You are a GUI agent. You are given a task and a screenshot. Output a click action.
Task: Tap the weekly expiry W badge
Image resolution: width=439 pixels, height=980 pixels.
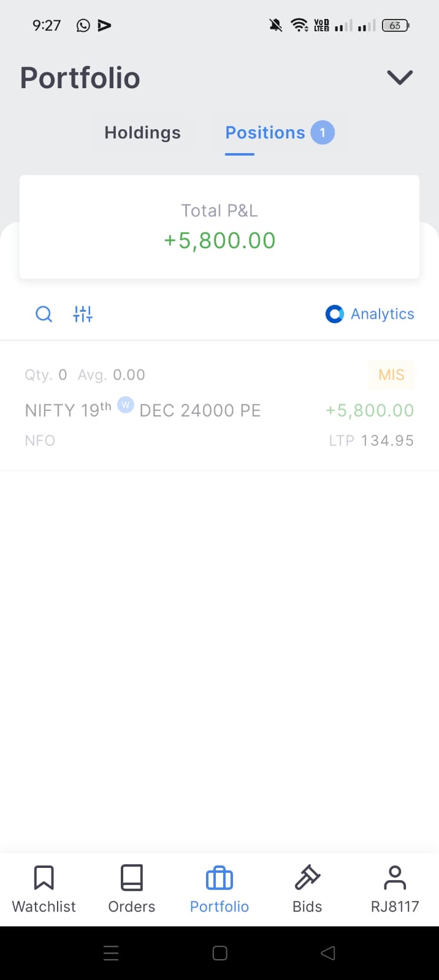coord(126,405)
